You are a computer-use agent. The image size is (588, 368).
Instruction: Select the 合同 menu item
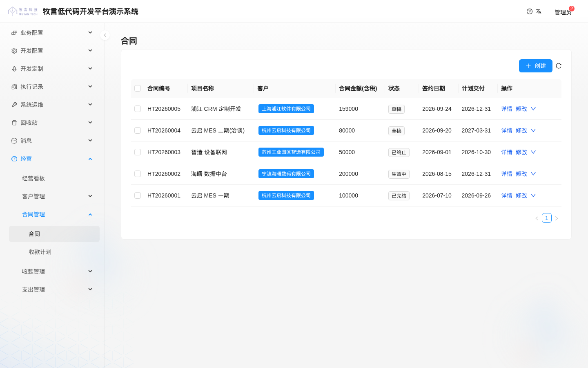pos(54,234)
